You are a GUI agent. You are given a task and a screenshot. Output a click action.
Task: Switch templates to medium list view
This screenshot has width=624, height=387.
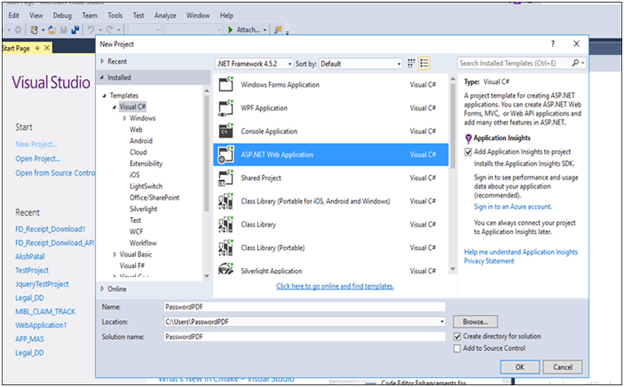pyautogui.click(x=424, y=63)
